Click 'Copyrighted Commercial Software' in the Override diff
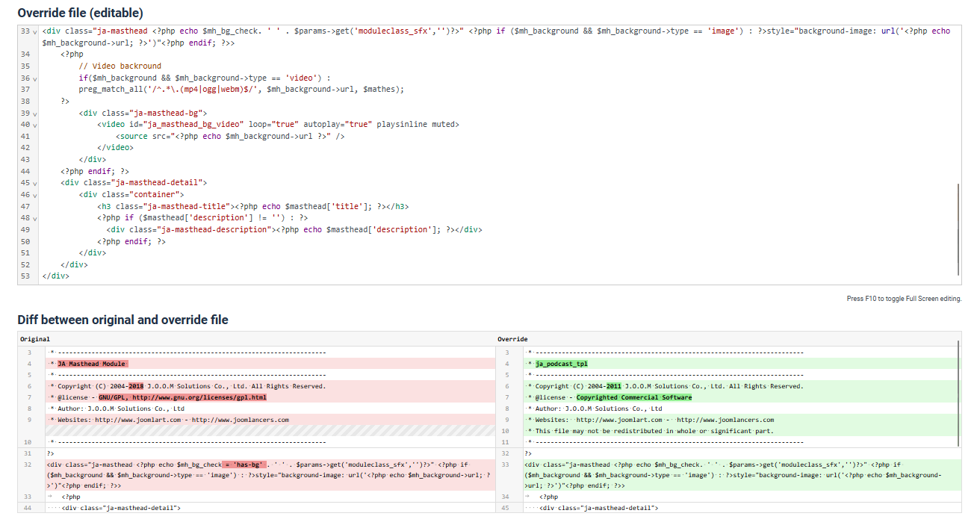Screen dimensions: 980x528 pos(633,397)
